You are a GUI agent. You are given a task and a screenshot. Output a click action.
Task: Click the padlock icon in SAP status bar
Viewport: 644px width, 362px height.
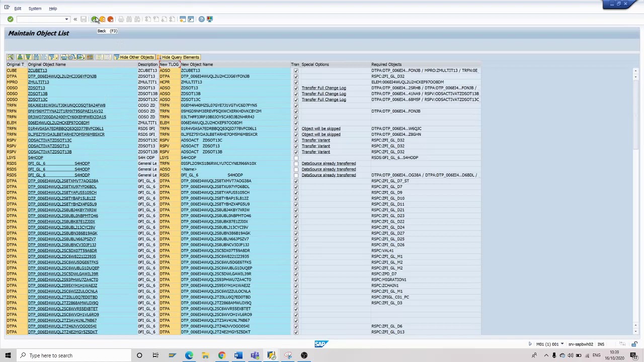point(634,344)
